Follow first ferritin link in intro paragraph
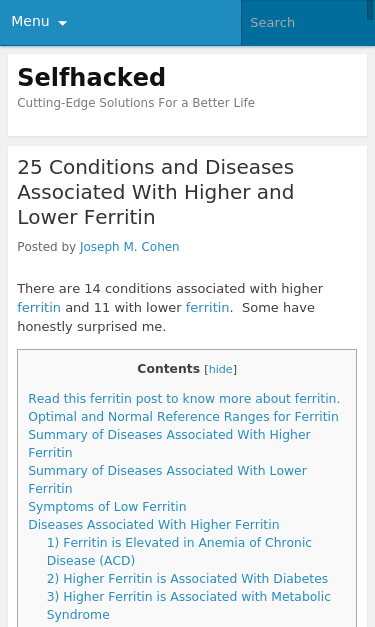The image size is (375, 627). coord(39,308)
